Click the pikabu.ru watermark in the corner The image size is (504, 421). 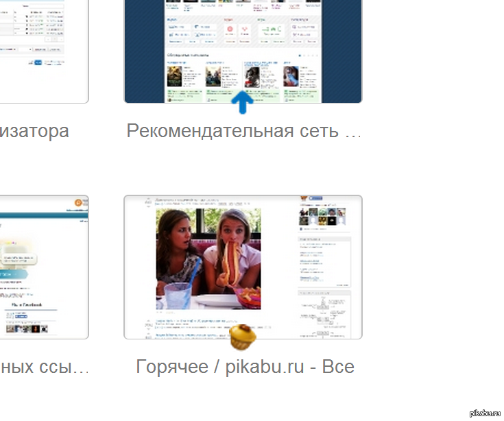click(485, 413)
